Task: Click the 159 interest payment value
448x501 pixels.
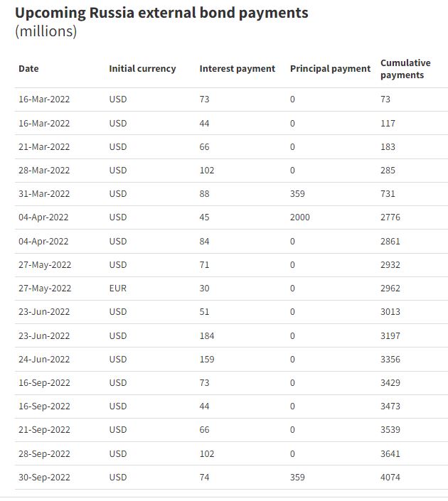Action: tap(207, 359)
